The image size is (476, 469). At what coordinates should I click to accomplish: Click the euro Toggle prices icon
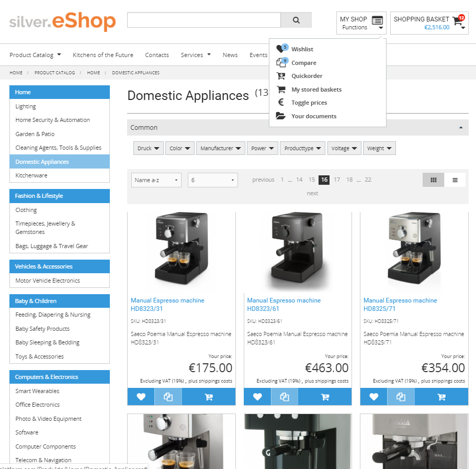point(281,103)
